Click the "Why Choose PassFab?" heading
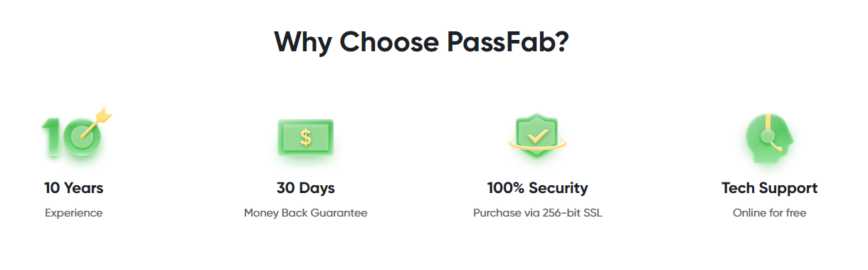Screen dimensions: 868x270 421,41
